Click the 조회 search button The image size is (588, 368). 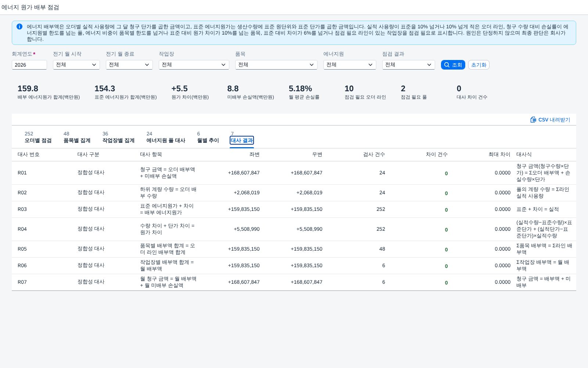[453, 65]
